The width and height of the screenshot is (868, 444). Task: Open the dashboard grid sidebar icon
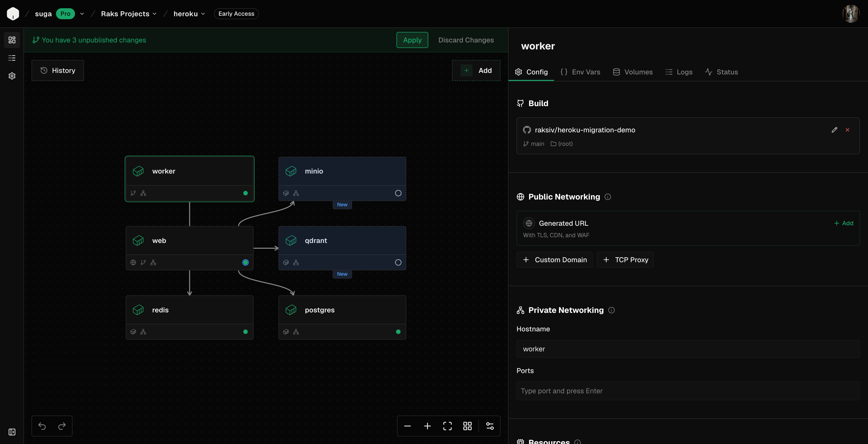coord(12,40)
